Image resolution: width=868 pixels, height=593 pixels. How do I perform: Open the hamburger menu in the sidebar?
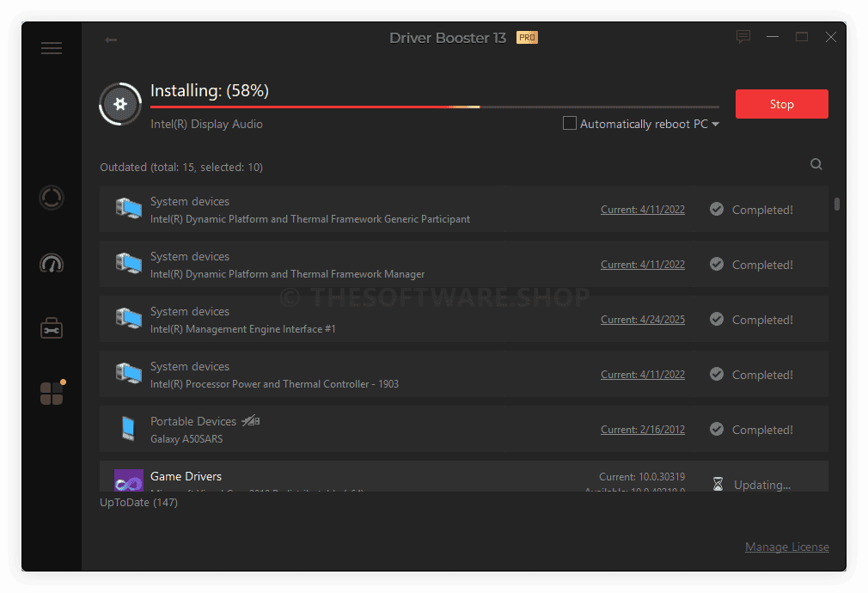pyautogui.click(x=52, y=48)
